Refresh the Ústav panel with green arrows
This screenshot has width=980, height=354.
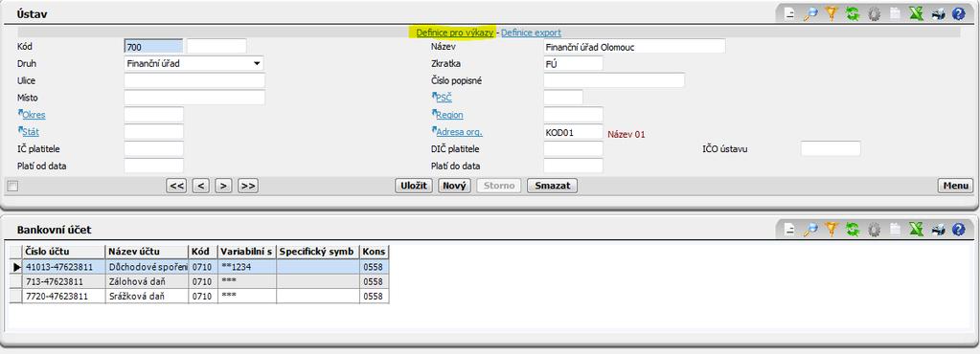click(x=852, y=13)
